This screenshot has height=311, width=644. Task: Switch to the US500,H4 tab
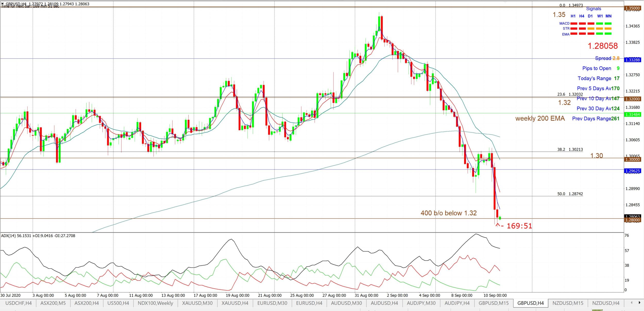(x=118, y=303)
